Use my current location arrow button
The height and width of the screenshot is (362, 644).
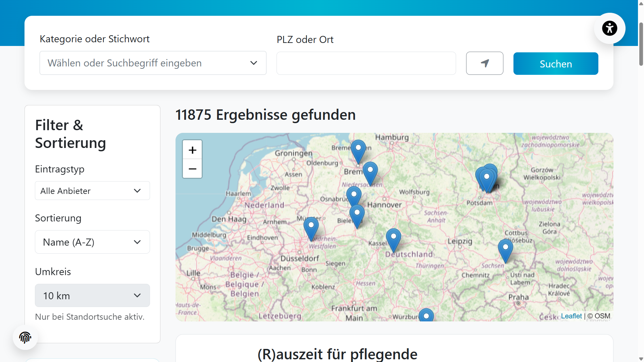pos(484,63)
